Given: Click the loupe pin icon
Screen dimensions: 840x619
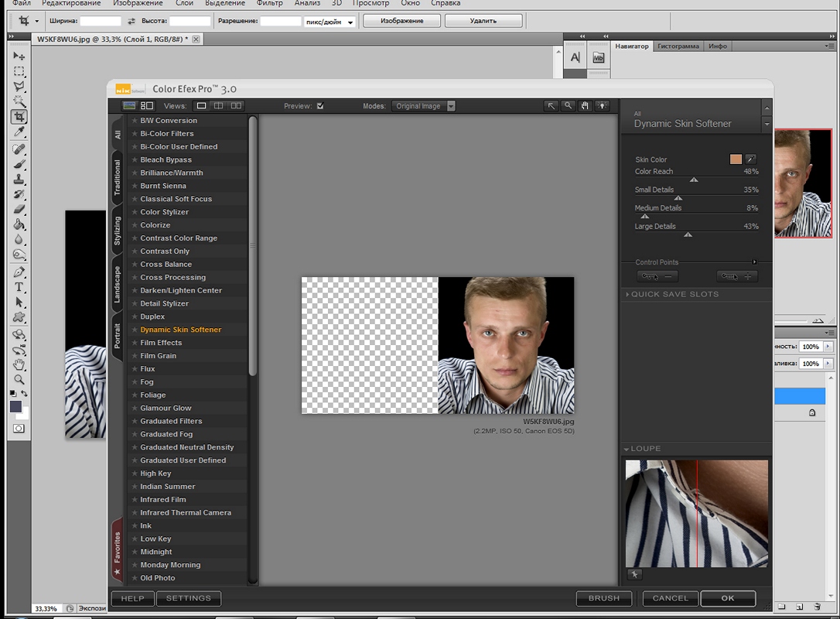Looking at the screenshot, I should (634, 574).
